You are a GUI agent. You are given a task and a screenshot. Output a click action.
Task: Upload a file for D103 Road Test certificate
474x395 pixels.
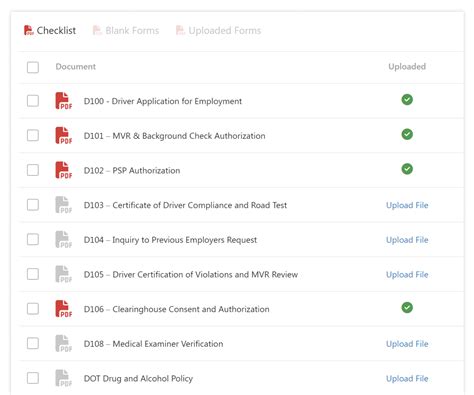[x=407, y=205]
